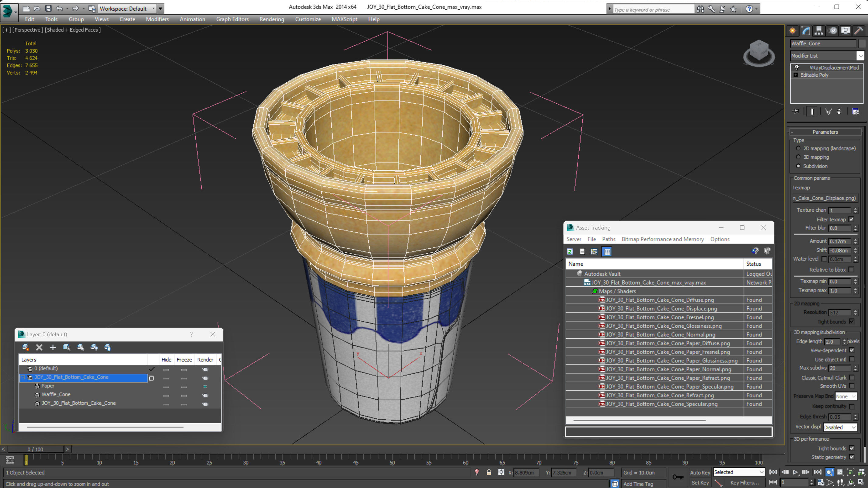Viewport: 868px width, 488px height.
Task: Collapse JOY_30_Flat_Bottom_Cake_Cone layer tree
Action: click(23, 377)
